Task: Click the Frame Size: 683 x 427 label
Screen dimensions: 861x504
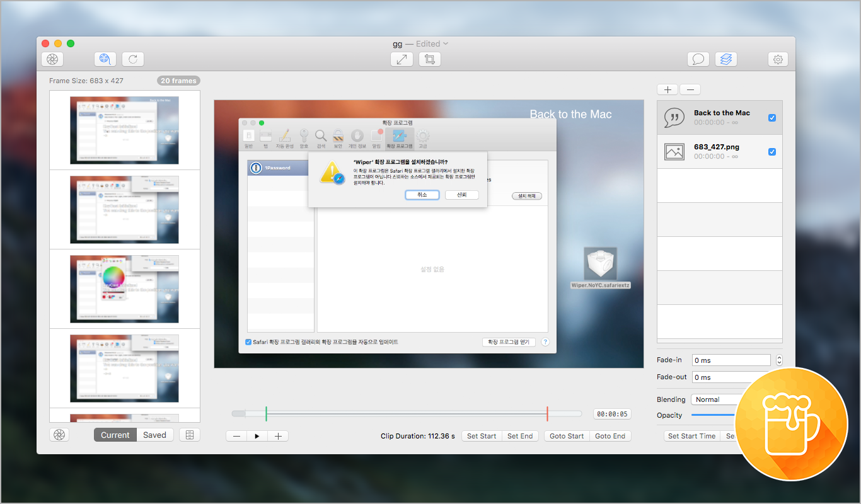Action: [86, 81]
